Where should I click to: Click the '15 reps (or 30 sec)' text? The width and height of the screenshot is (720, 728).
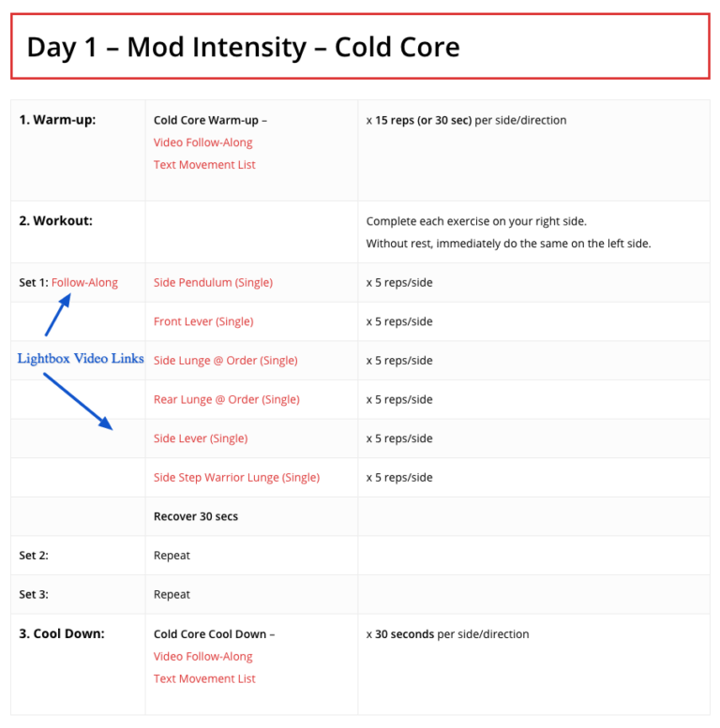pos(424,120)
